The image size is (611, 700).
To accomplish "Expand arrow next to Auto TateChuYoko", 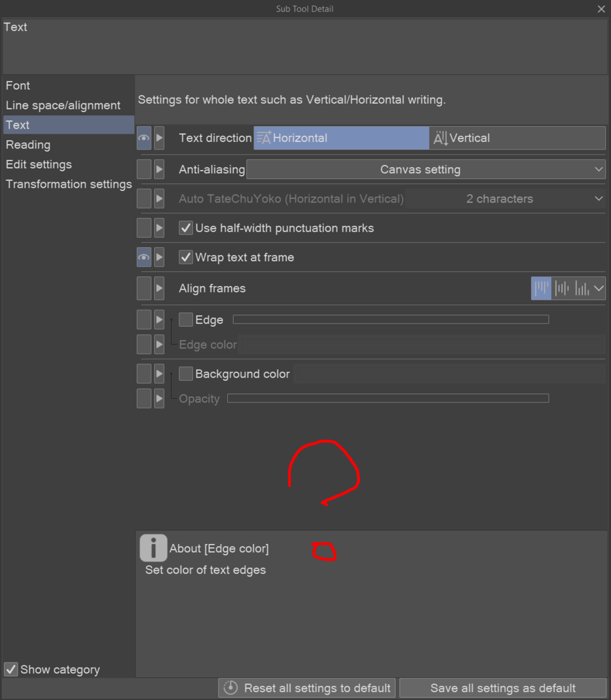I will tap(159, 199).
